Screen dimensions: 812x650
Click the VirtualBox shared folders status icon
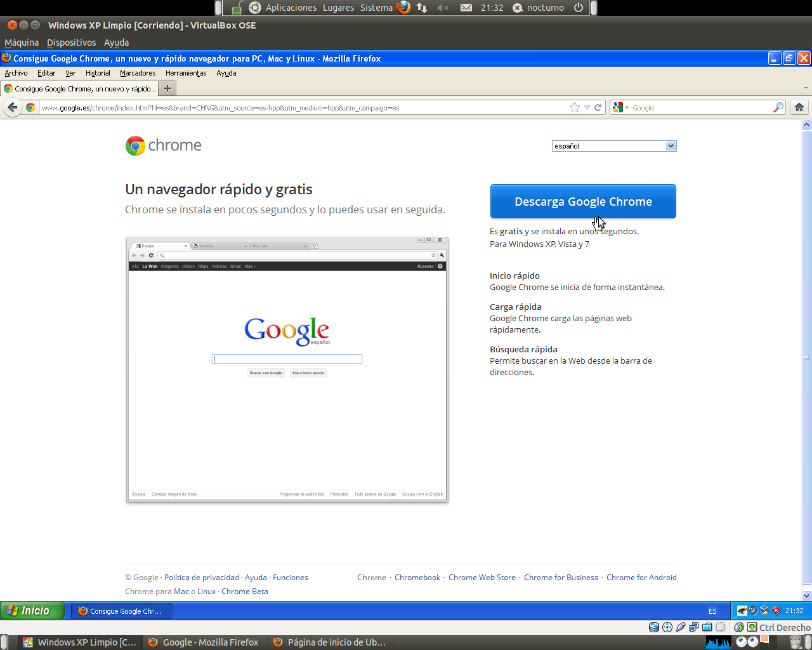707,627
